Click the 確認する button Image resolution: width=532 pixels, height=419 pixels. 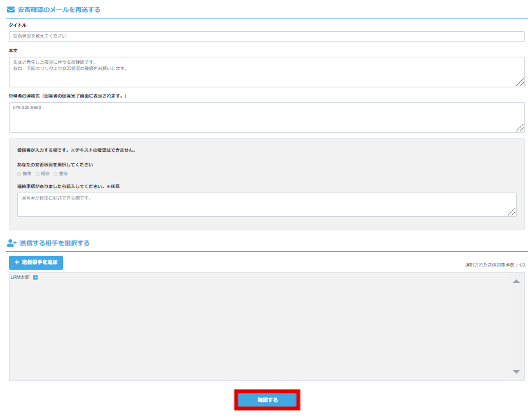pos(267,400)
